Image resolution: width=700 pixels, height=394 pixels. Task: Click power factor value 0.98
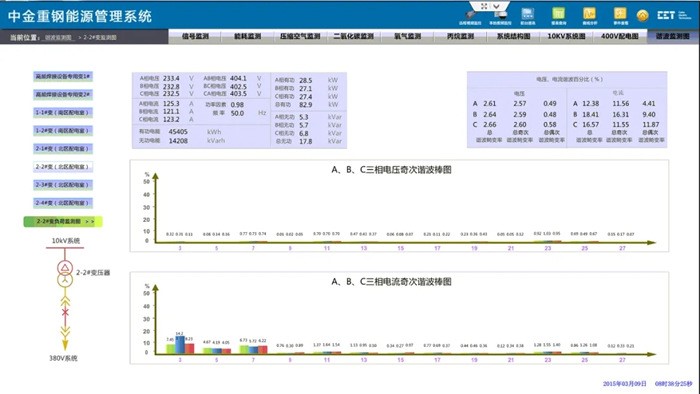(x=237, y=105)
